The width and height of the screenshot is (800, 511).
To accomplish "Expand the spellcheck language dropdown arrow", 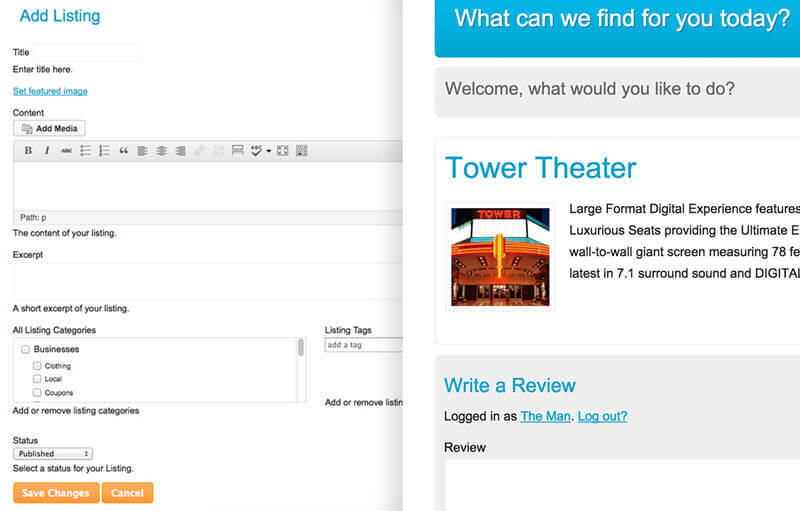I will tap(269, 151).
